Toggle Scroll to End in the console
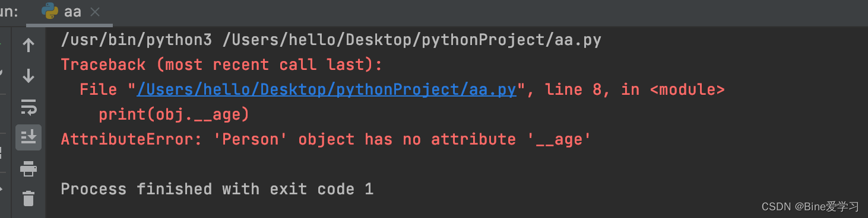Viewport: 868px width, 218px height. click(x=28, y=137)
